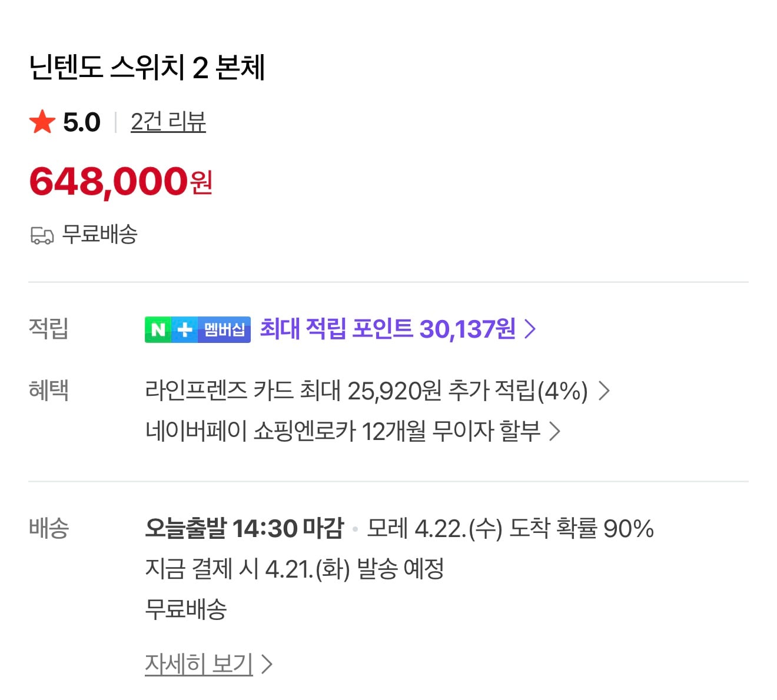This screenshot has width=777, height=700.
Task: Click the free shipping truck icon
Action: click(x=41, y=235)
